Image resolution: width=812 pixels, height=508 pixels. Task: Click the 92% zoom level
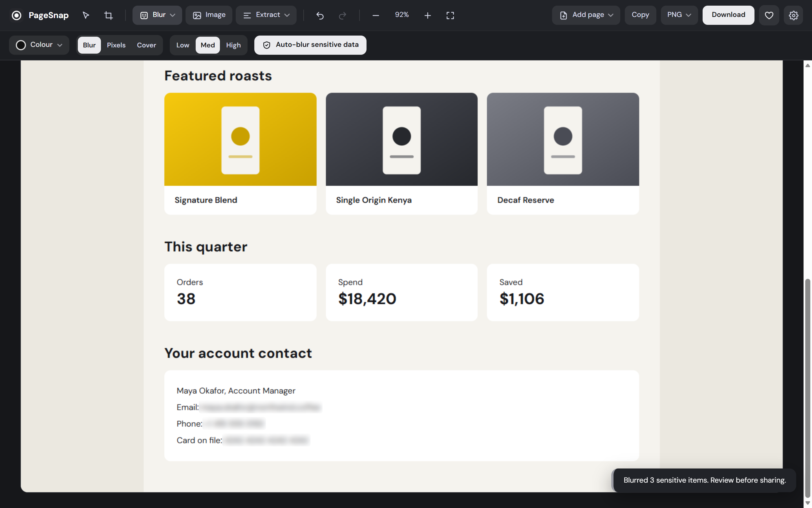pyautogui.click(x=402, y=15)
